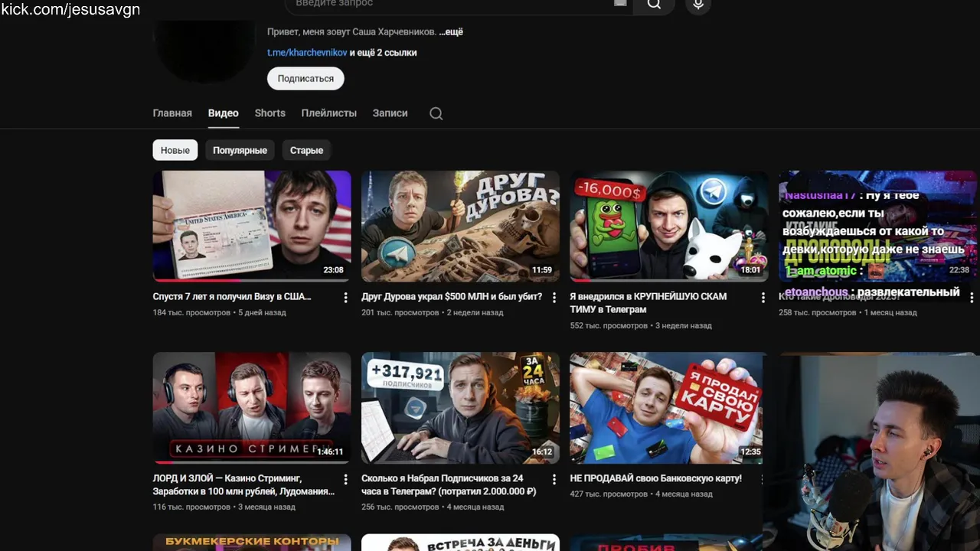Open the 'Встреча за деньги' thumbnail
This screenshot has width=980, height=551.
pyautogui.click(x=460, y=543)
